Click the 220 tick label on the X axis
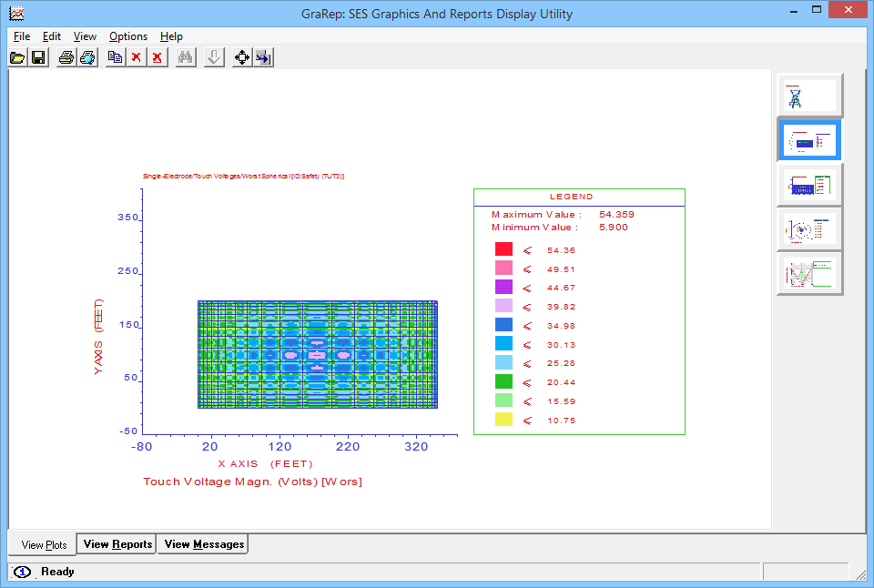Image resolution: width=874 pixels, height=588 pixels. tap(348, 446)
